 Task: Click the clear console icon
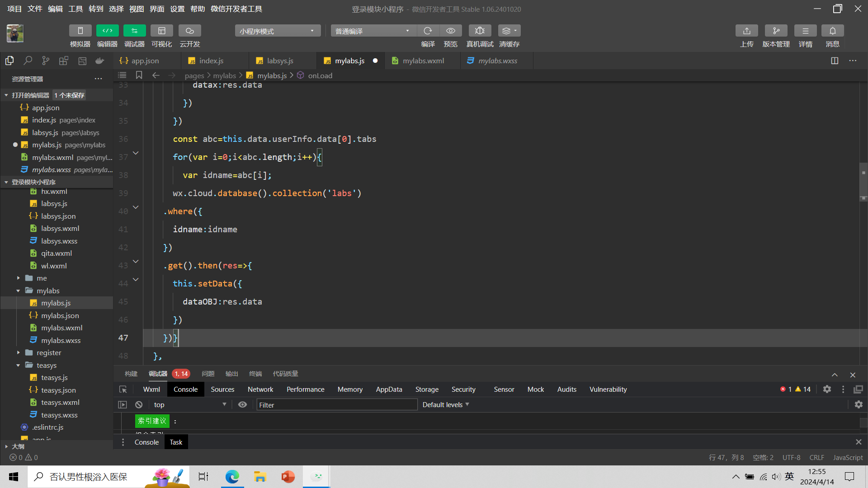click(139, 404)
